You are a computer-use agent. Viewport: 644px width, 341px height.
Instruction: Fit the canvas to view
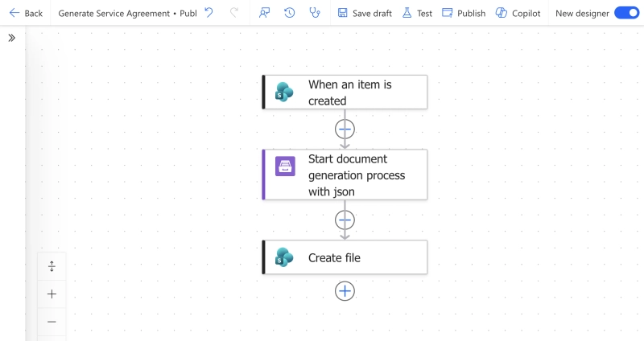click(x=52, y=266)
